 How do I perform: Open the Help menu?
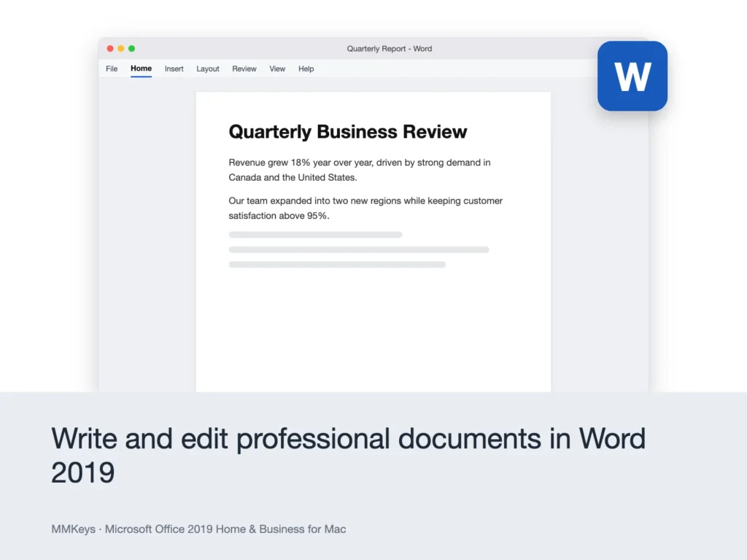point(306,69)
